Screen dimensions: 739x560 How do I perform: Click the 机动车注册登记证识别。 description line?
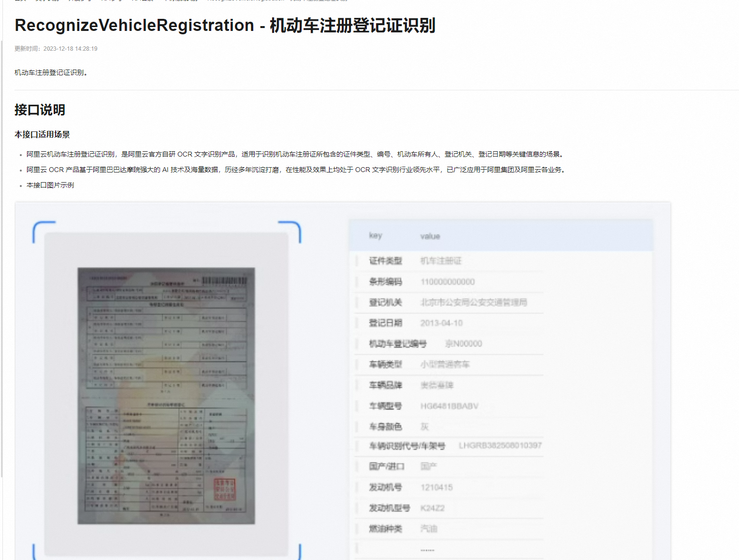(51, 72)
